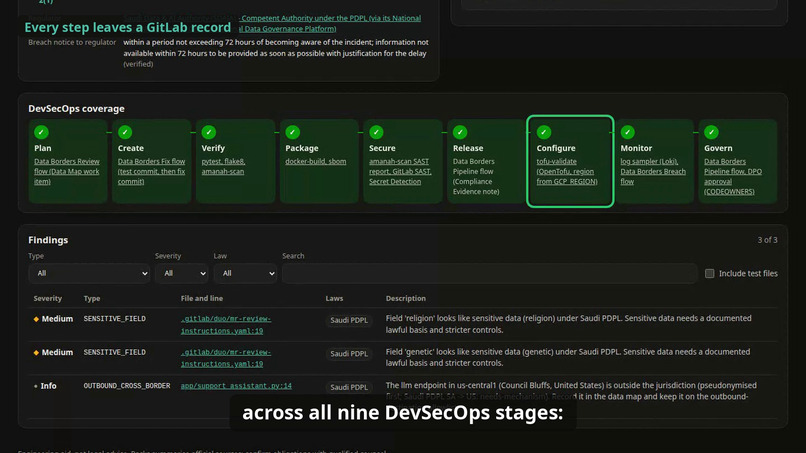Click the Saudi PDPL badge in the religion row
The height and width of the screenshot is (453, 806).
(349, 320)
